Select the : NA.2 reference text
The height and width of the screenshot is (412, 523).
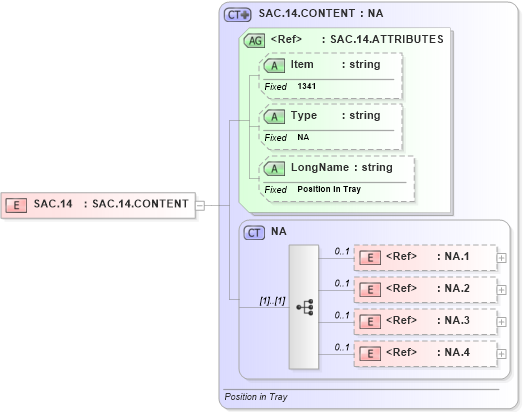tap(453, 288)
